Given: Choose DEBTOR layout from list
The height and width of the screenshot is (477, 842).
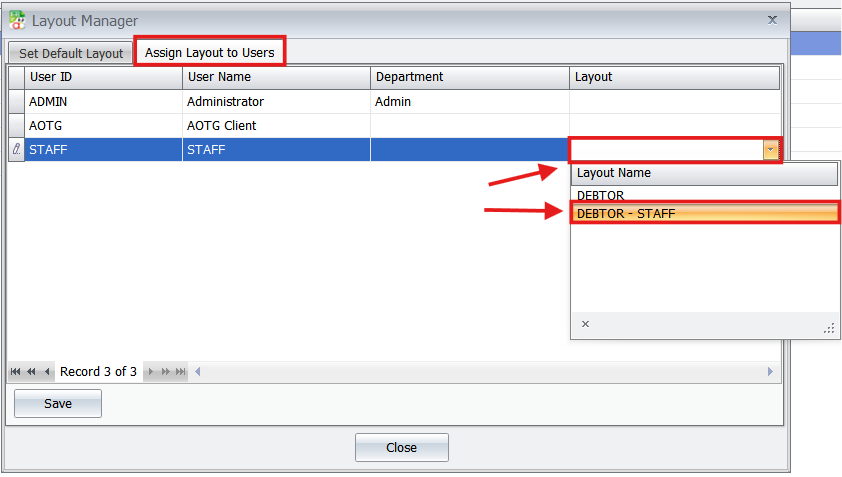Looking at the screenshot, I should click(x=600, y=195).
